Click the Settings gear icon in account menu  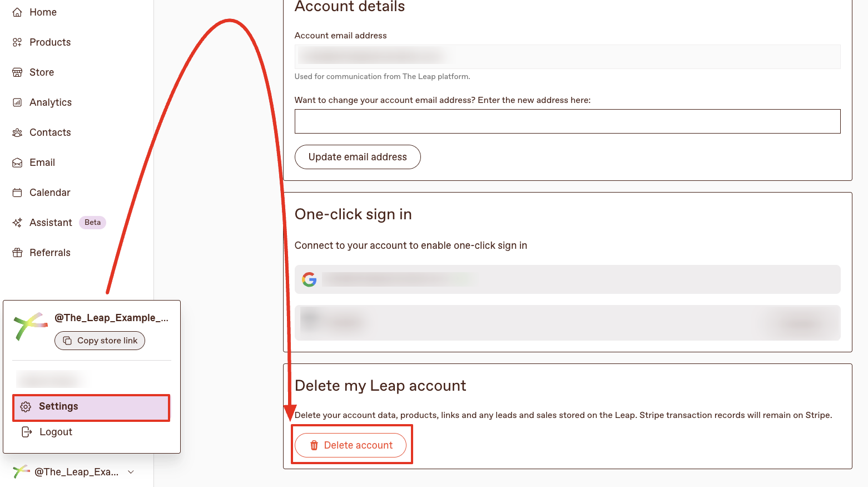click(x=26, y=406)
